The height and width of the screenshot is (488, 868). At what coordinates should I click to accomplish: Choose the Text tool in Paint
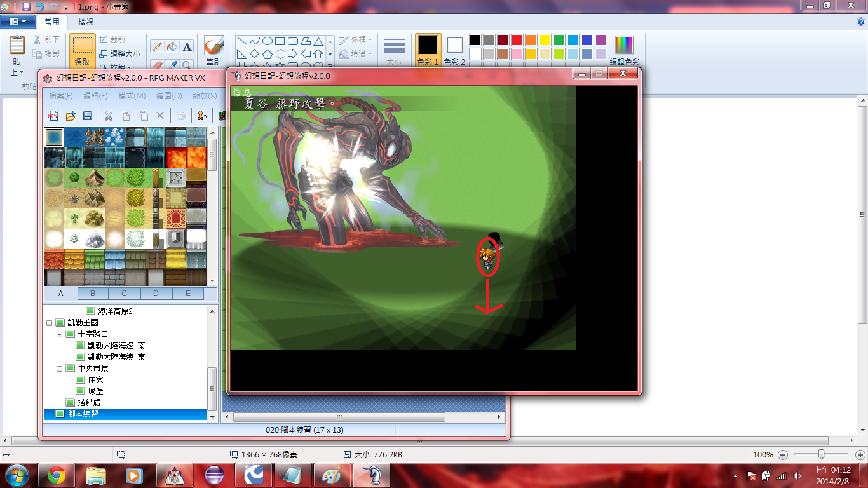pos(187,46)
